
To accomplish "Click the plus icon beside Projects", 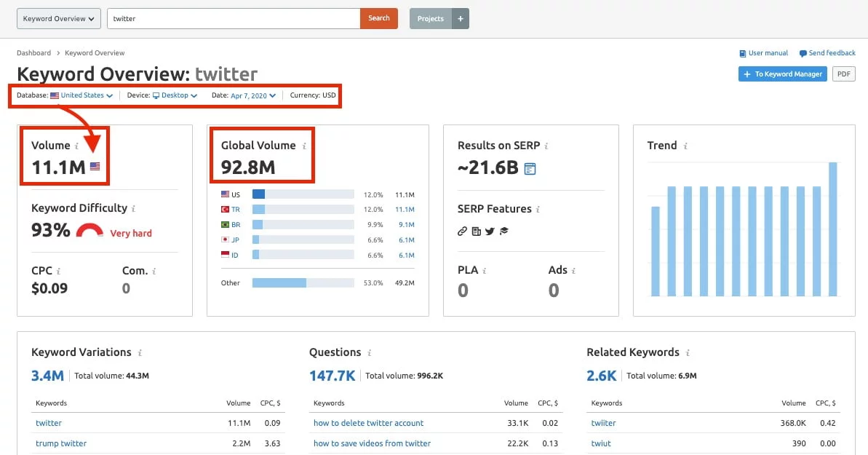I will coord(460,19).
